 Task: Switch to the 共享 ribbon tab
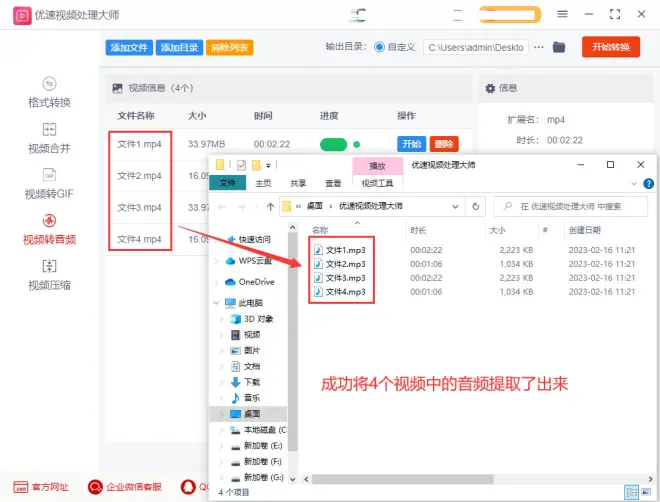click(x=298, y=183)
